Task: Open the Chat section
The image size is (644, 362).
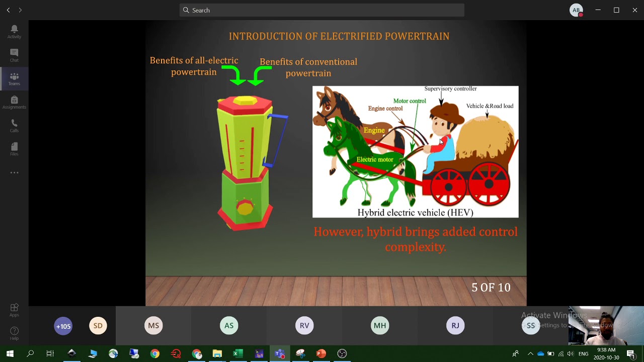Action: coord(14,55)
